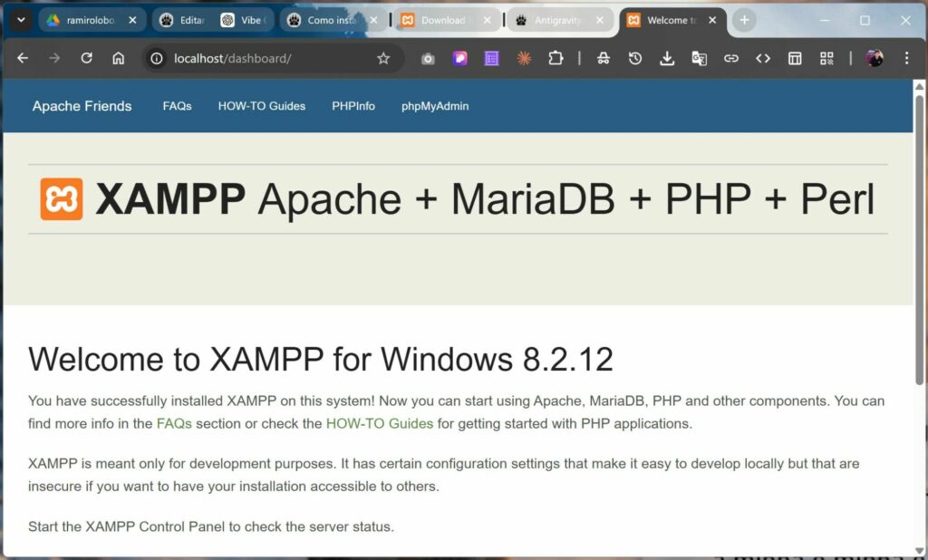The height and width of the screenshot is (560, 928).
Task: Click the purple grid extension icon
Action: (x=491, y=58)
